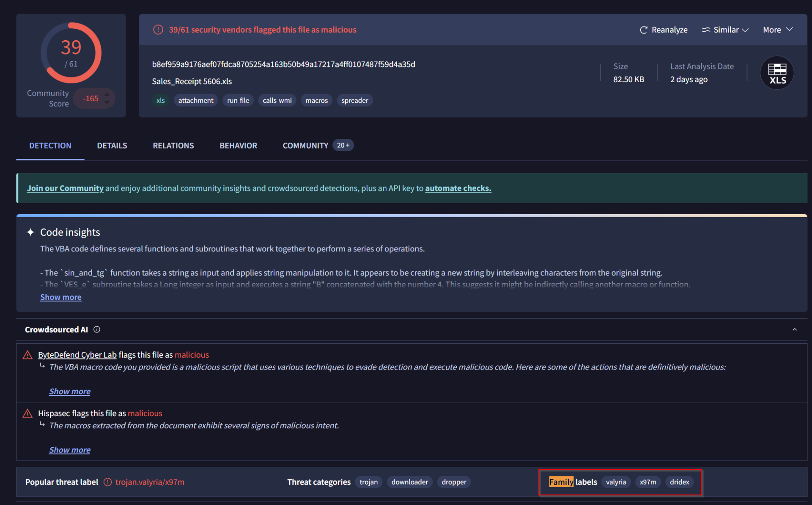
Task: Select the run-file tag
Action: tap(238, 100)
